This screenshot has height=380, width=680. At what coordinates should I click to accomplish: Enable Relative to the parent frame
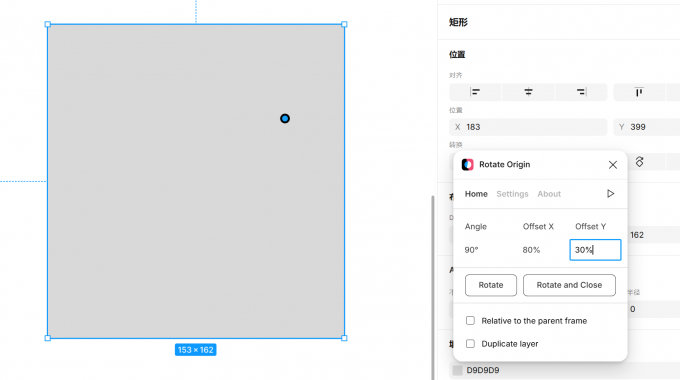coord(470,321)
